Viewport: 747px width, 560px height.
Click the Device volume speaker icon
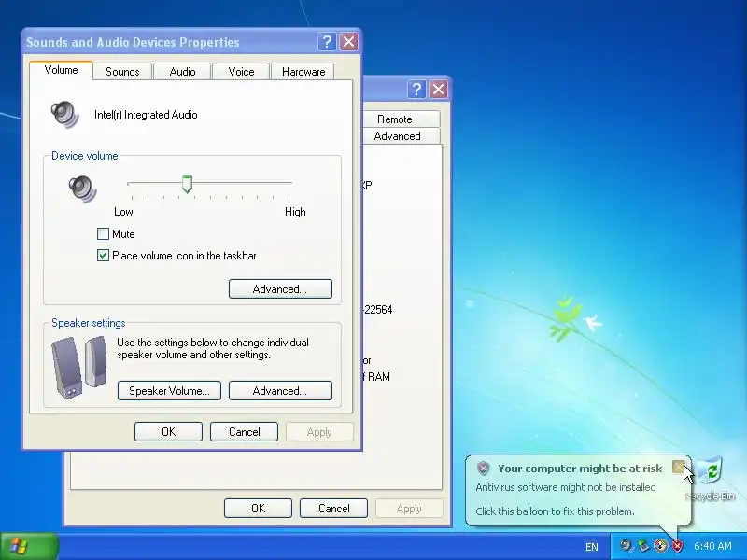(x=82, y=189)
